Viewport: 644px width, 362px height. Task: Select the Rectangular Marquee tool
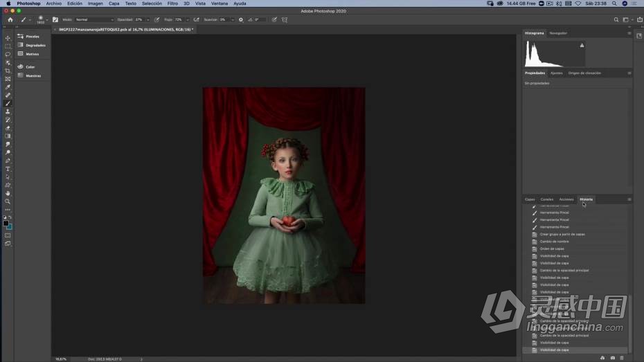coord(8,46)
